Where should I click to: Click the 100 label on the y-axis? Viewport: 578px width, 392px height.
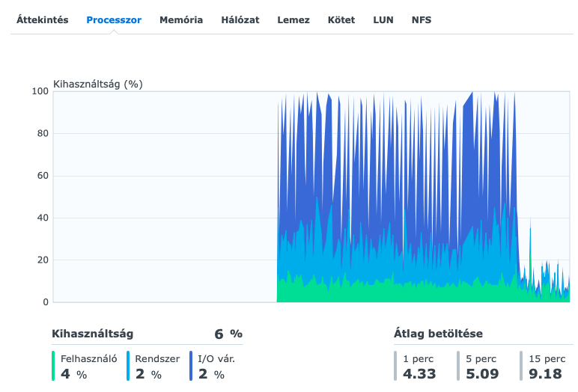point(40,91)
